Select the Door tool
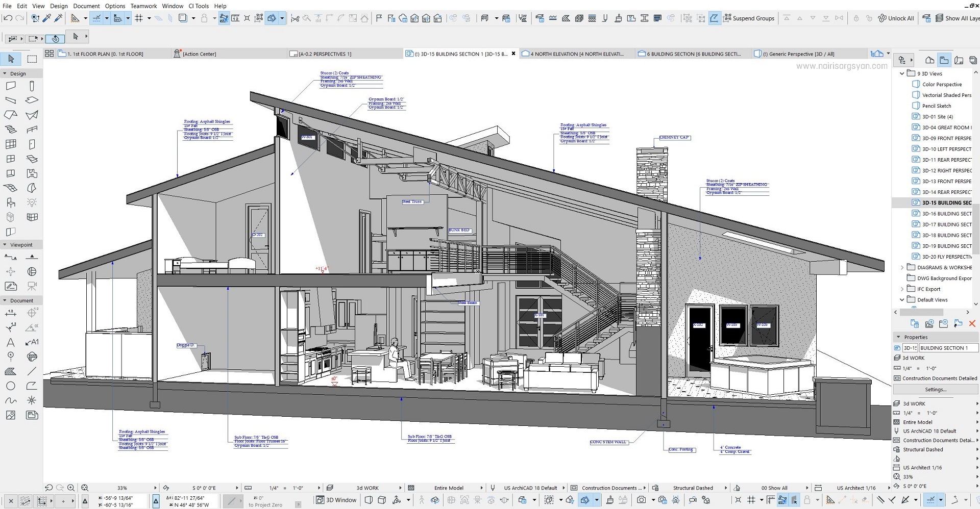The height and width of the screenshot is (509, 980). click(32, 144)
